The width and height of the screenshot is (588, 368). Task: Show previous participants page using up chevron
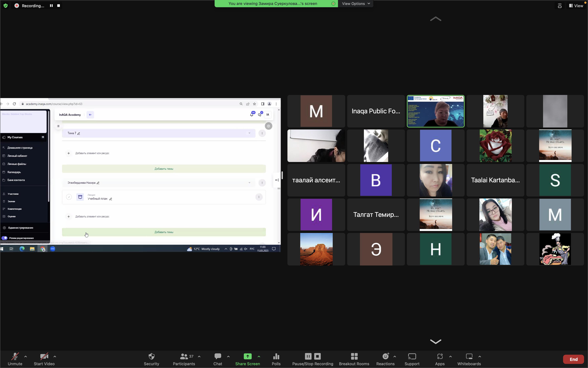pyautogui.click(x=436, y=19)
